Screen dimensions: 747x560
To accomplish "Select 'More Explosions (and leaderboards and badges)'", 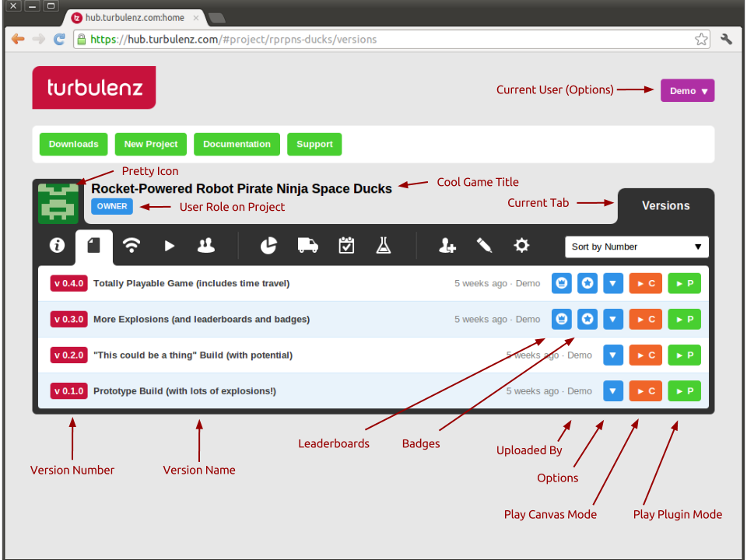I will tap(202, 319).
